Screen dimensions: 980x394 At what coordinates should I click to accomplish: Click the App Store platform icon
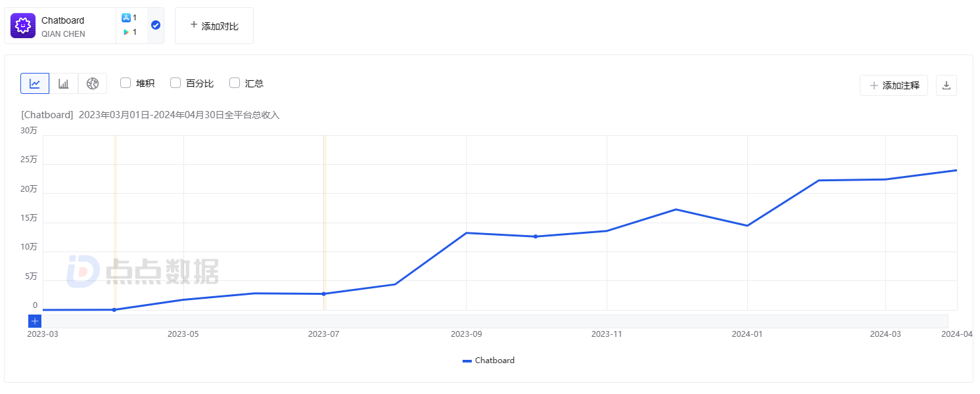(x=126, y=18)
